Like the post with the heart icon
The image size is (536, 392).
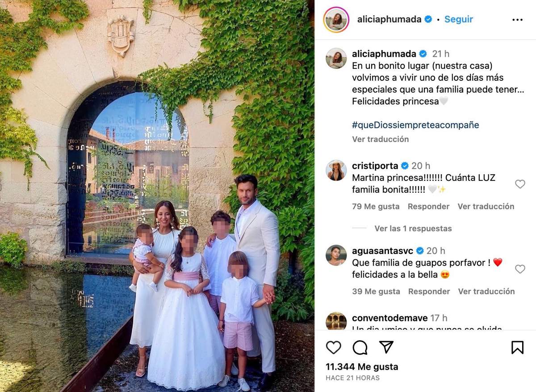(x=333, y=347)
